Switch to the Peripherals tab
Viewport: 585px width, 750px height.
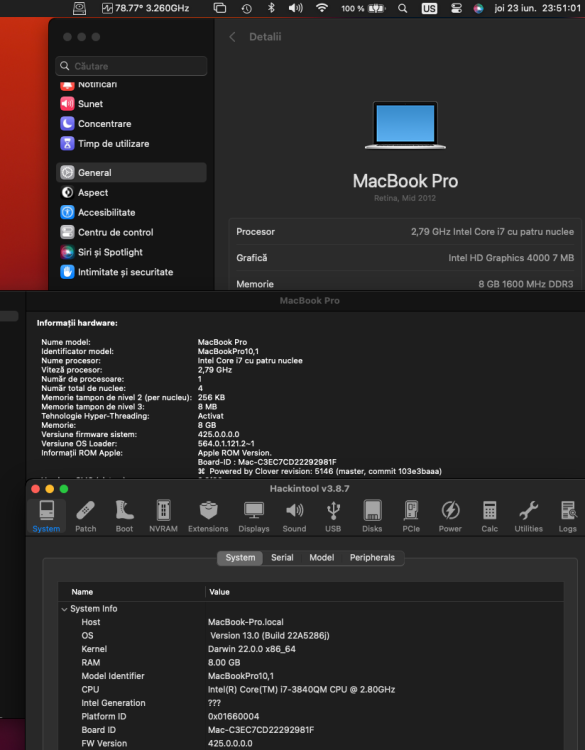tap(372, 558)
